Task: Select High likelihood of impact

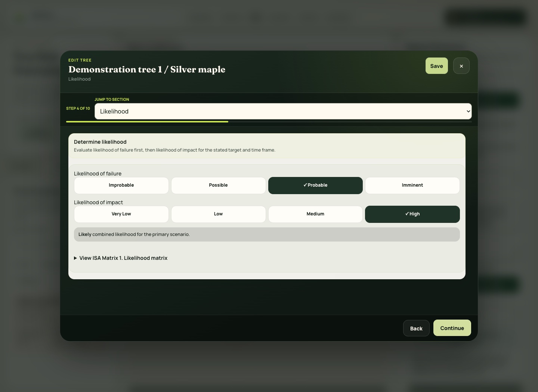Action: pyautogui.click(x=412, y=214)
